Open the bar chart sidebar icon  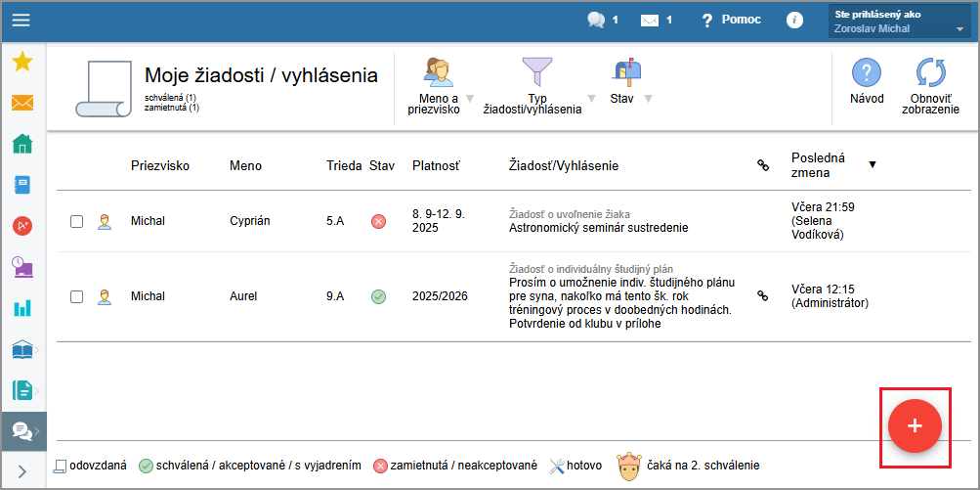(21, 308)
